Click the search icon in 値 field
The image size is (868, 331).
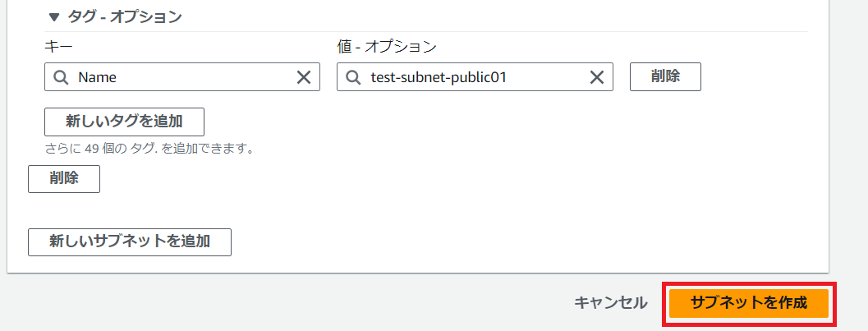pos(353,77)
